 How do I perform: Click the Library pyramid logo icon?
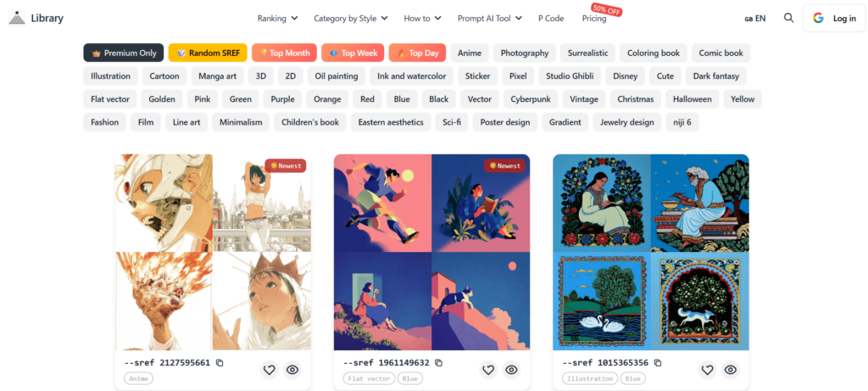[x=17, y=18]
